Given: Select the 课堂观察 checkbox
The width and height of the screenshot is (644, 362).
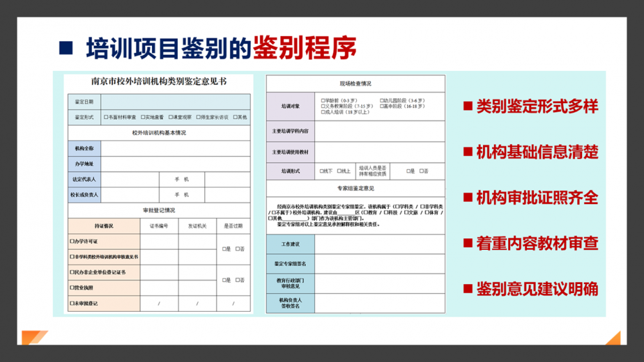Looking at the screenshot, I should click(169, 117).
